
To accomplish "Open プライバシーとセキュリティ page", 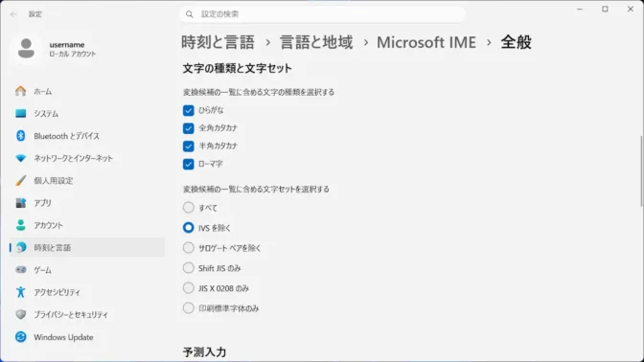I will tap(87, 314).
